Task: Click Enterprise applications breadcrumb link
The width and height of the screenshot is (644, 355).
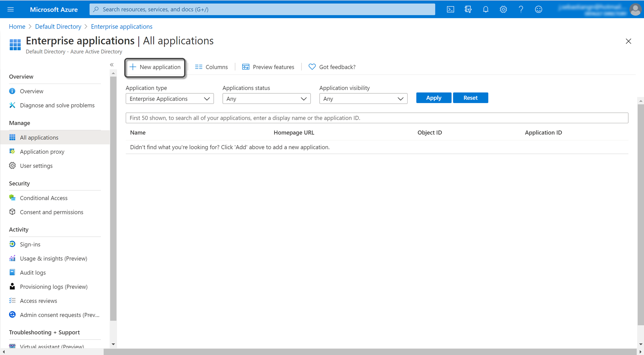Action: tap(121, 27)
